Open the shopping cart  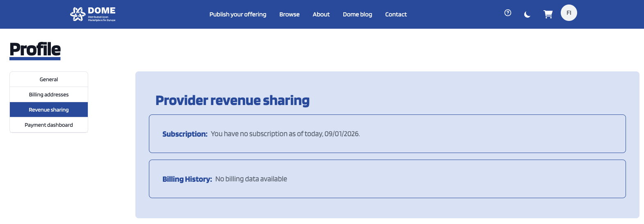tap(548, 14)
